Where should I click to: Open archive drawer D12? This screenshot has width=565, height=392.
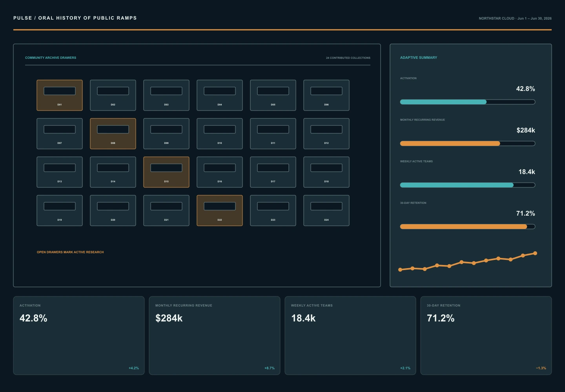326,134
